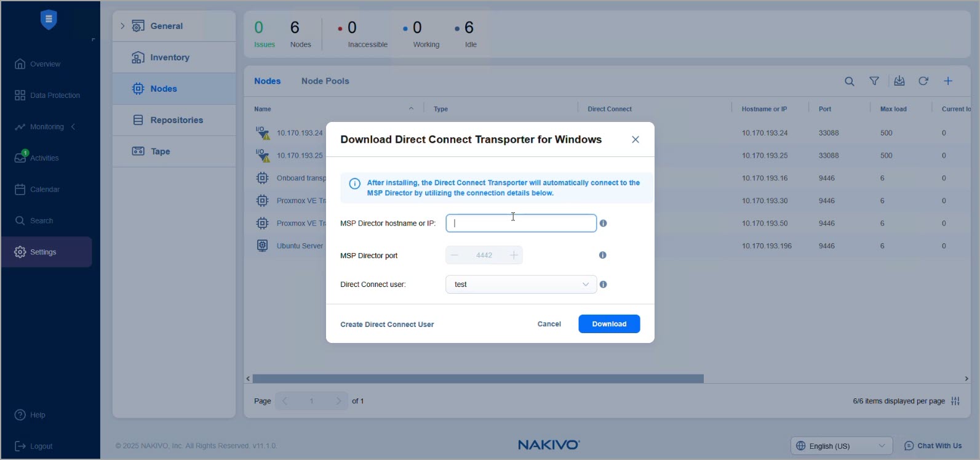Click the Direct Connect column header
980x460 pixels.
pos(610,109)
